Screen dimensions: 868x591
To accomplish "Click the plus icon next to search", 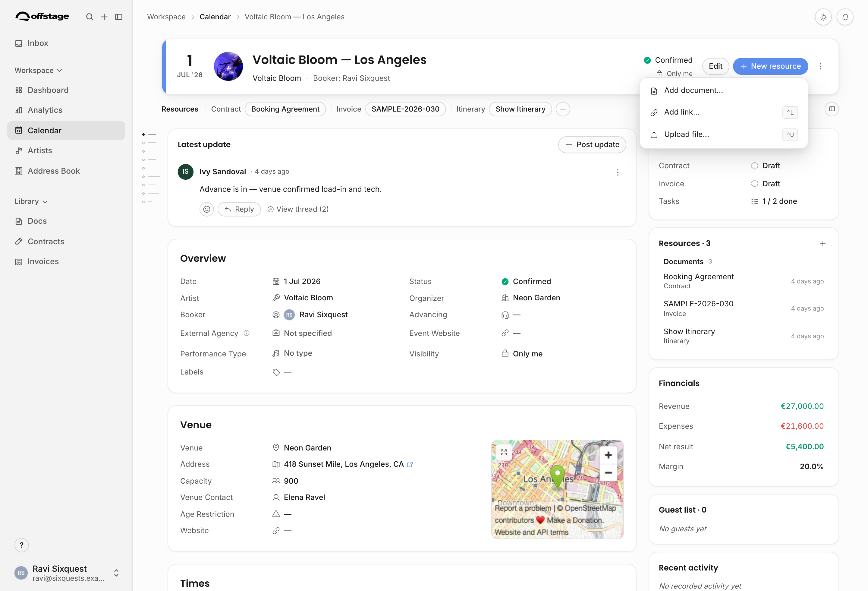I will (x=104, y=17).
